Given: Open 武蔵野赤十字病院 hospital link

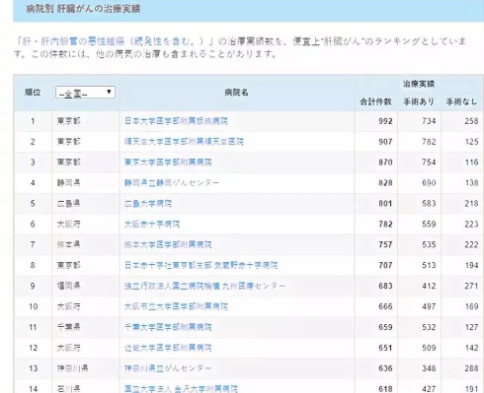Looking at the screenshot, I should (201, 265).
